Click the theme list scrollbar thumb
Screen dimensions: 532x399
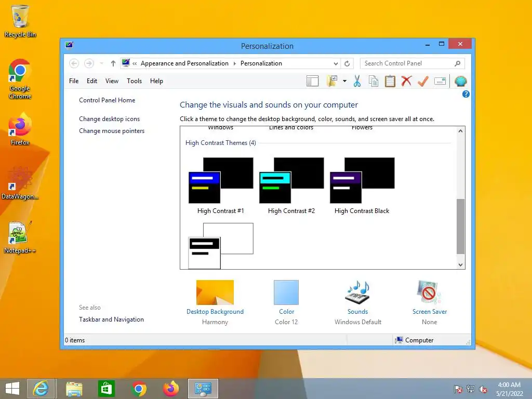460,227
